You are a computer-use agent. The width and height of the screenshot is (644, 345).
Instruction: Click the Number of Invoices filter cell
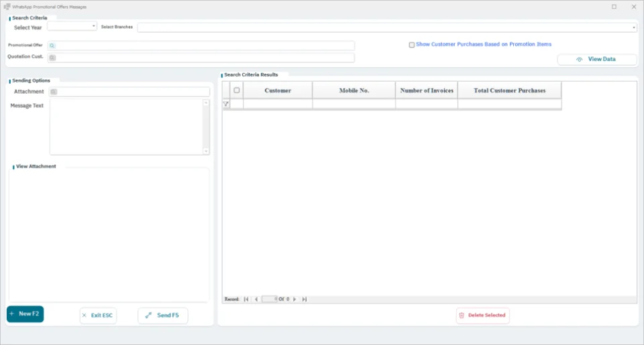click(x=427, y=105)
